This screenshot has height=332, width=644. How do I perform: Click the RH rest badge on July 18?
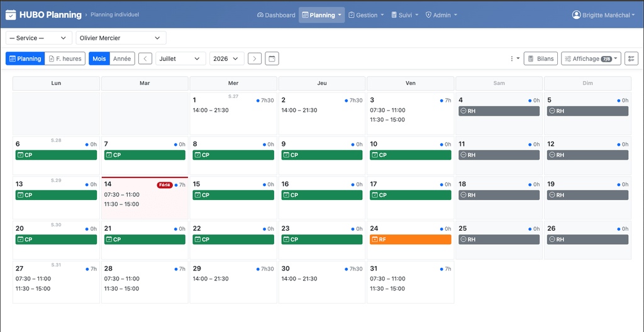pos(499,195)
